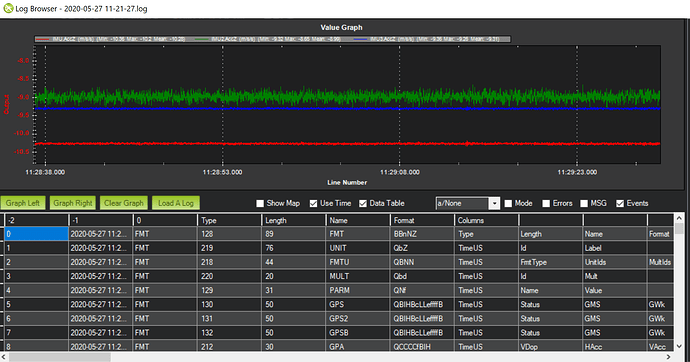Click the Name column header

click(x=358, y=220)
